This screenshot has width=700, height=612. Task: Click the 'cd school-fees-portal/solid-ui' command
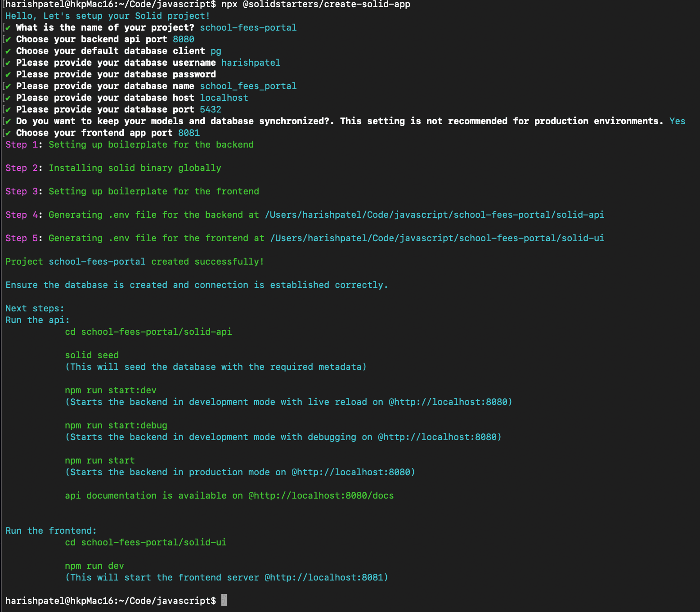146,542
